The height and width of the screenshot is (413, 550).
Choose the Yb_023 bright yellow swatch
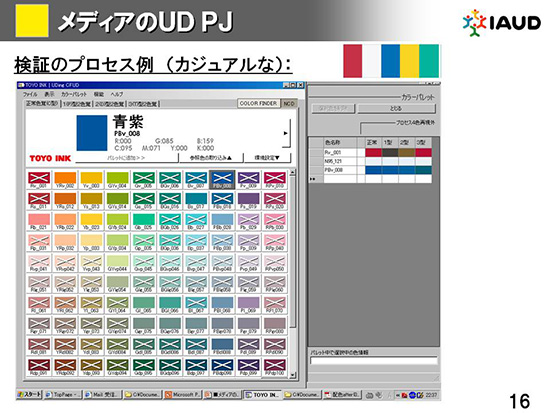click(91, 222)
